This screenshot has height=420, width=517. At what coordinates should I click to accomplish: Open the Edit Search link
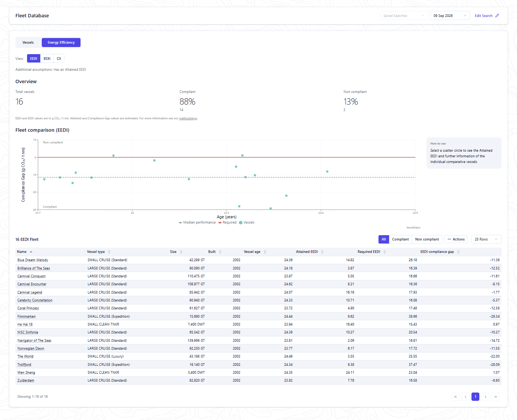[484, 16]
